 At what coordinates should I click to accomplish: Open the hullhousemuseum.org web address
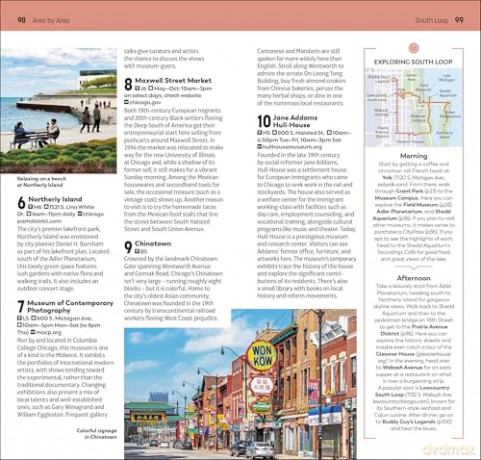292,147
